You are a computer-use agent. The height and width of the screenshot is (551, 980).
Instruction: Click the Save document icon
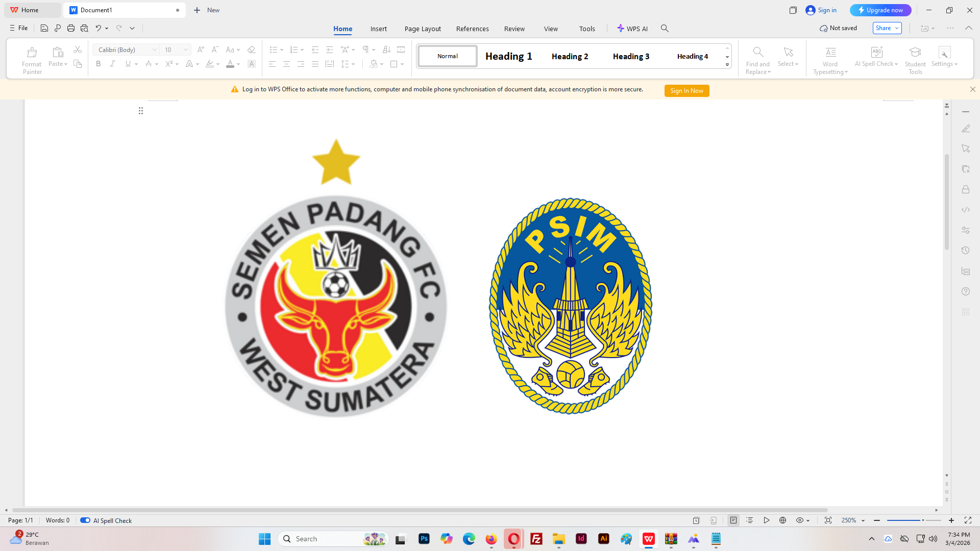click(44, 29)
